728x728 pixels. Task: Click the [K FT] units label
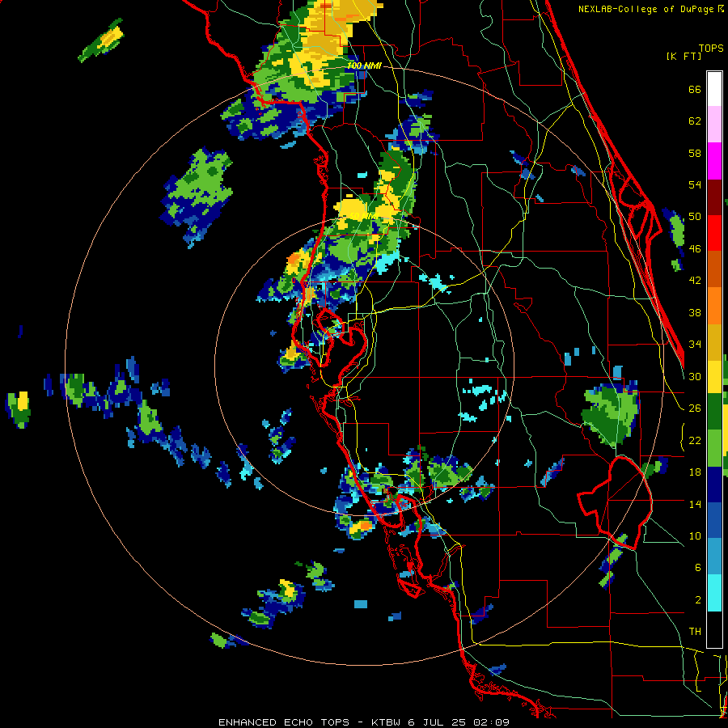click(x=684, y=56)
